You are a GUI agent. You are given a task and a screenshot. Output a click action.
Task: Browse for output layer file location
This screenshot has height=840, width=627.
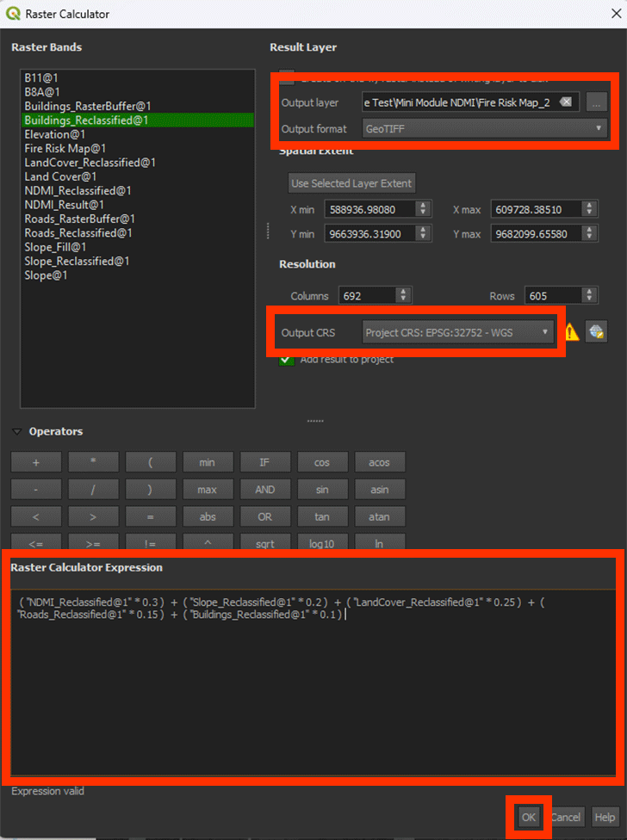click(x=596, y=102)
